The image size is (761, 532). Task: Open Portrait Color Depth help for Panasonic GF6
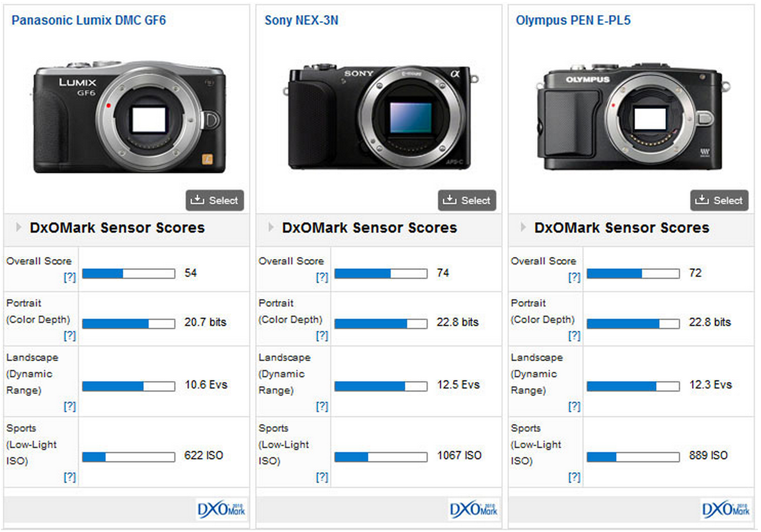point(70,336)
